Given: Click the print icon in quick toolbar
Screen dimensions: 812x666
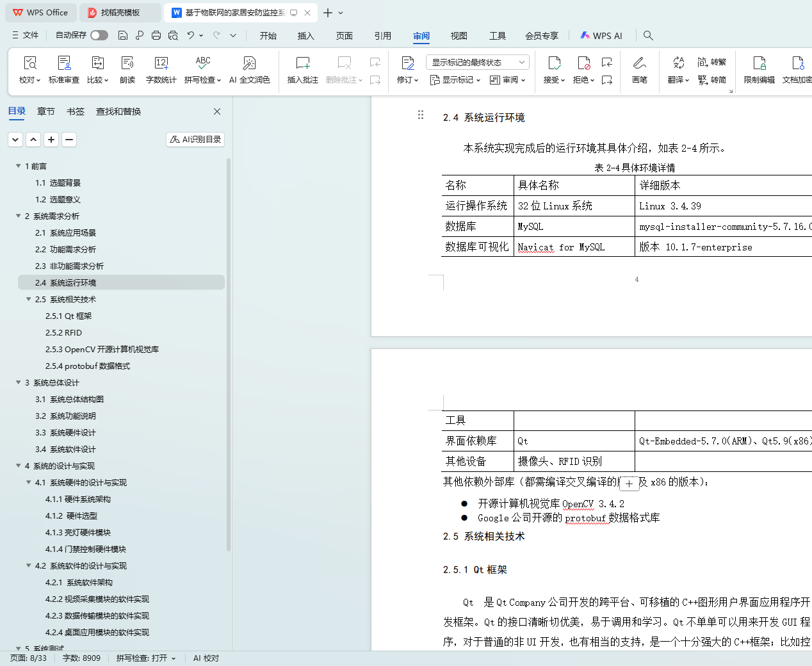Looking at the screenshot, I should click(156, 36).
